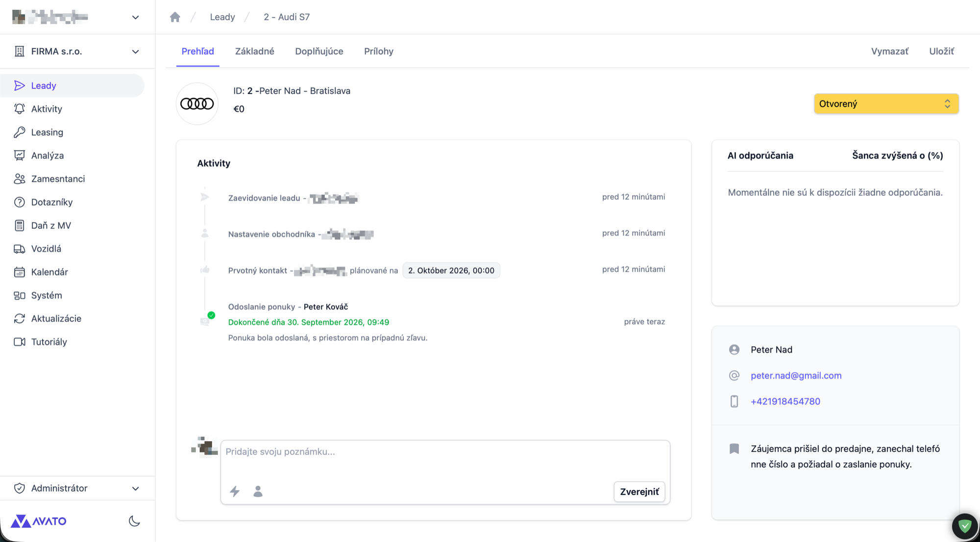The width and height of the screenshot is (980, 542).
Task: Open Daň z MV calculator icon
Action: coord(20,225)
